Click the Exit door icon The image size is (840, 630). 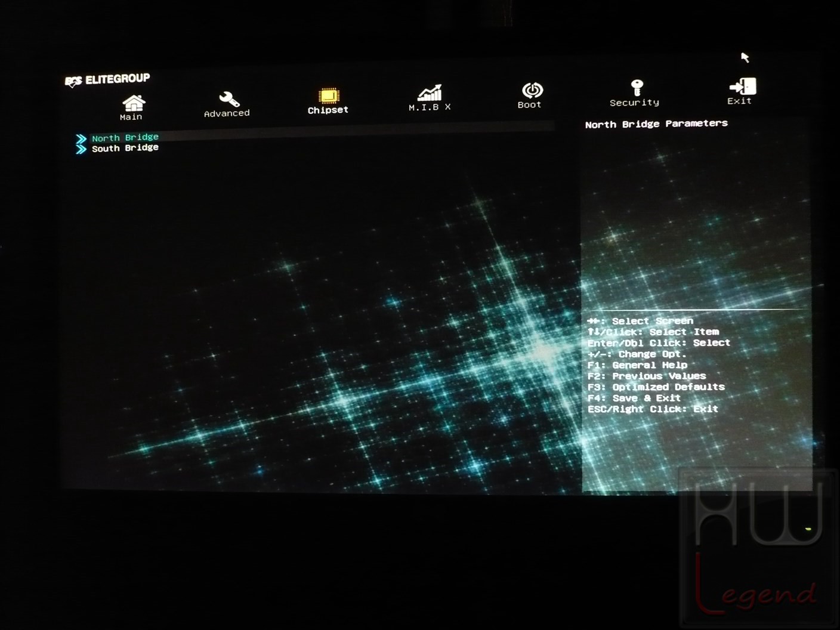(x=742, y=86)
